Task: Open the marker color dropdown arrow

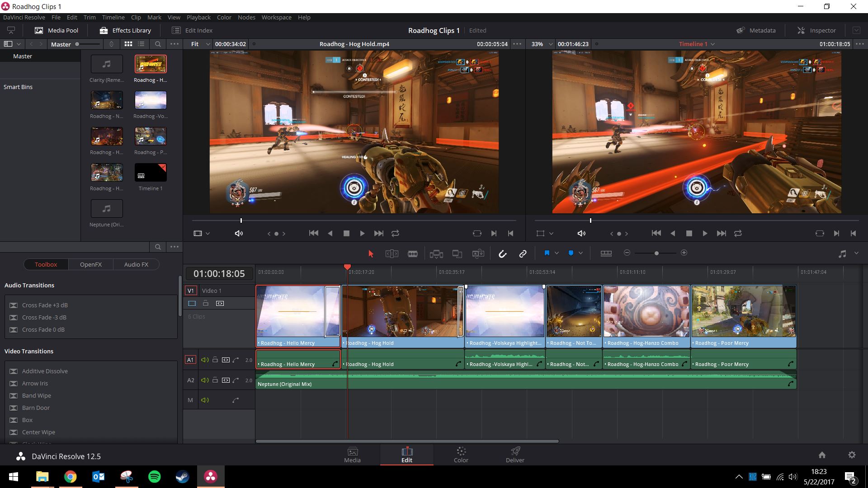Action: (x=580, y=253)
